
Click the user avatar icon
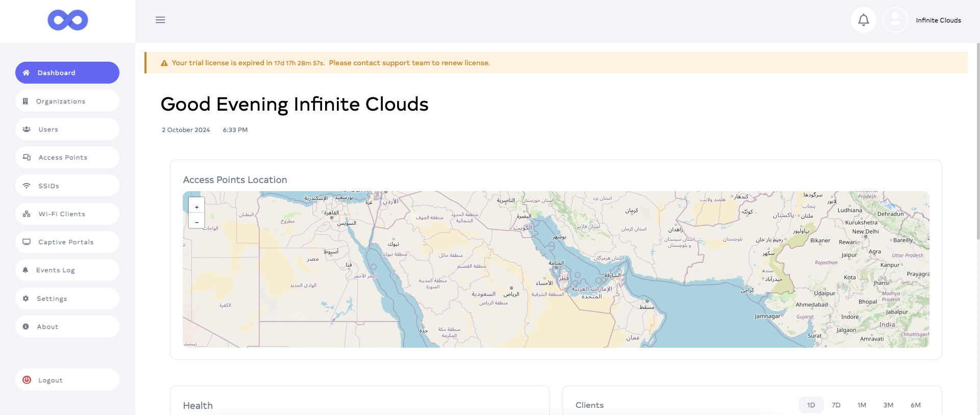(x=895, y=20)
